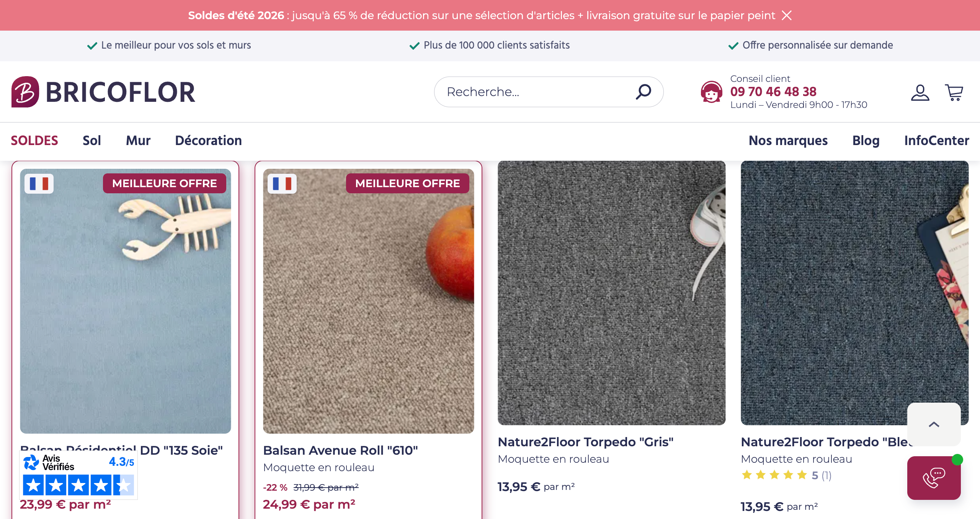Image resolution: width=980 pixels, height=519 pixels.
Task: Click the search magnifier icon
Action: [644, 92]
